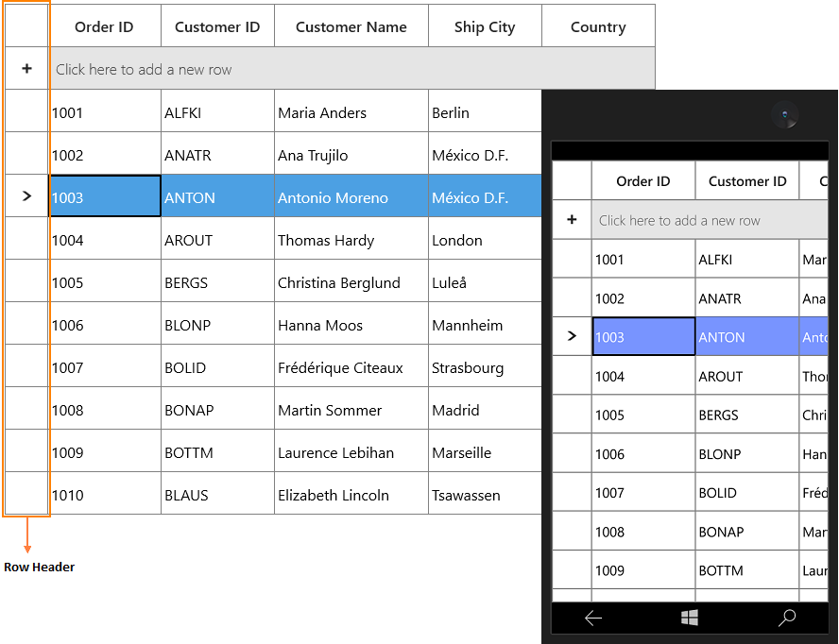Click 'Click here to add a new row' in desktop grid
Screen dimensions: 839x644
pyautogui.click(x=352, y=69)
